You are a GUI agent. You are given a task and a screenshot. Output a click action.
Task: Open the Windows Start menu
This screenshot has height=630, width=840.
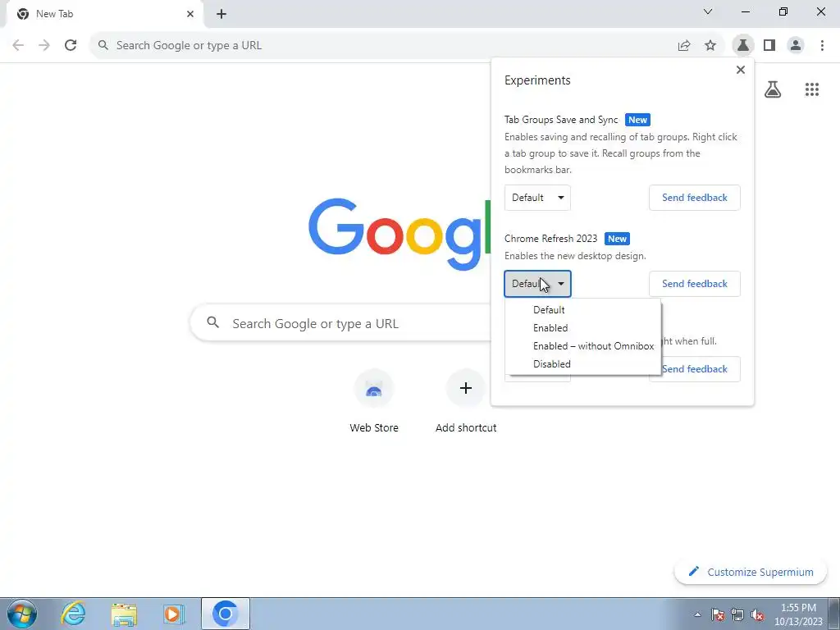pyautogui.click(x=22, y=614)
